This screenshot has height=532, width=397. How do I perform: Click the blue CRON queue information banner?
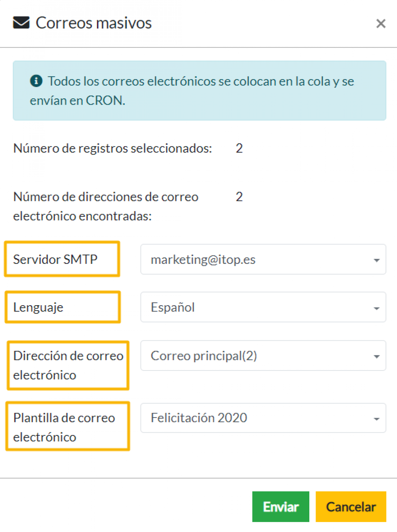[x=199, y=90]
